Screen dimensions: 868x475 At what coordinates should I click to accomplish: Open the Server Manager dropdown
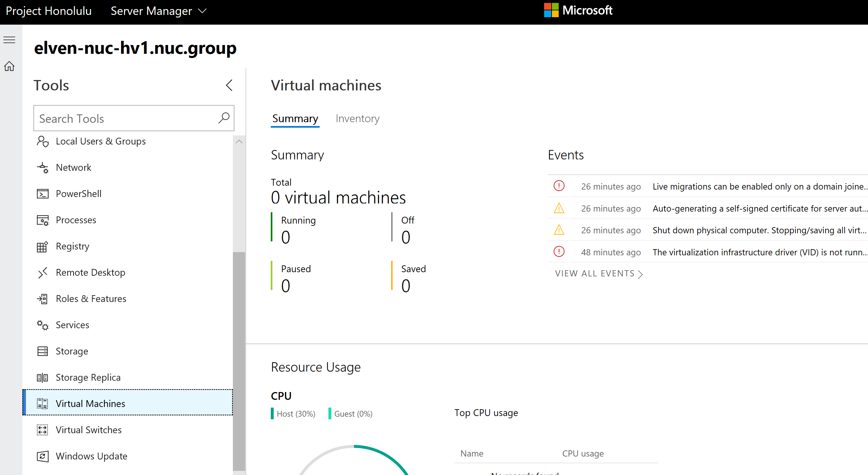click(158, 11)
